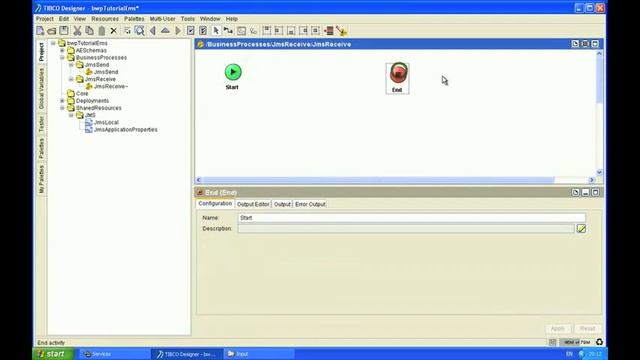Open the Resources menu
Screen dimensions: 640x360
click(105, 19)
